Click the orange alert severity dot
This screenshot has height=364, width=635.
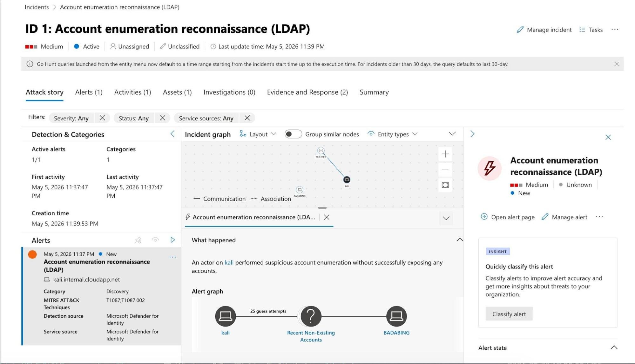click(32, 254)
